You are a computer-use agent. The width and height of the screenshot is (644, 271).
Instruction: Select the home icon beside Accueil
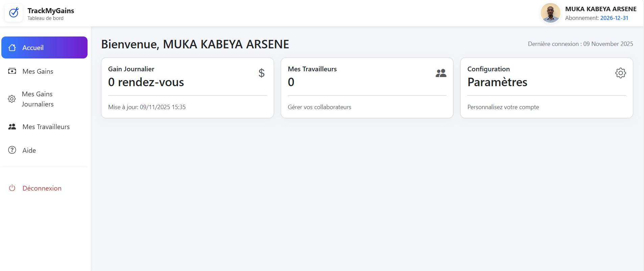12,48
